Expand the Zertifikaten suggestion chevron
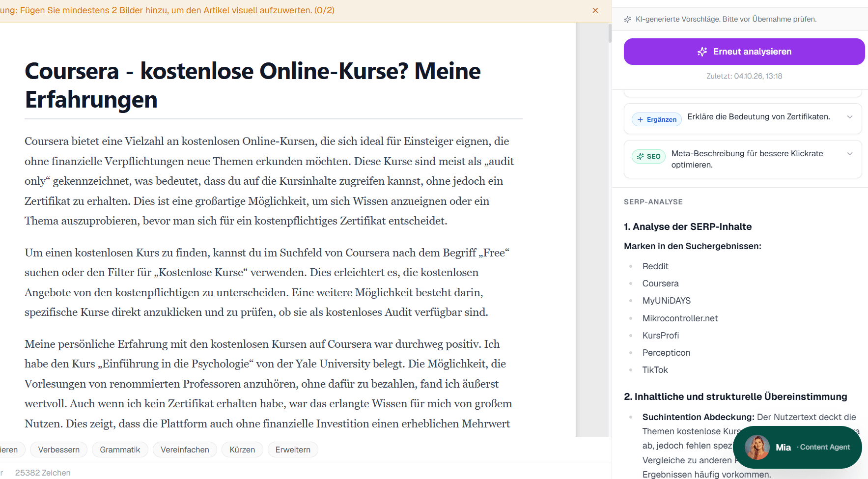 click(x=850, y=117)
